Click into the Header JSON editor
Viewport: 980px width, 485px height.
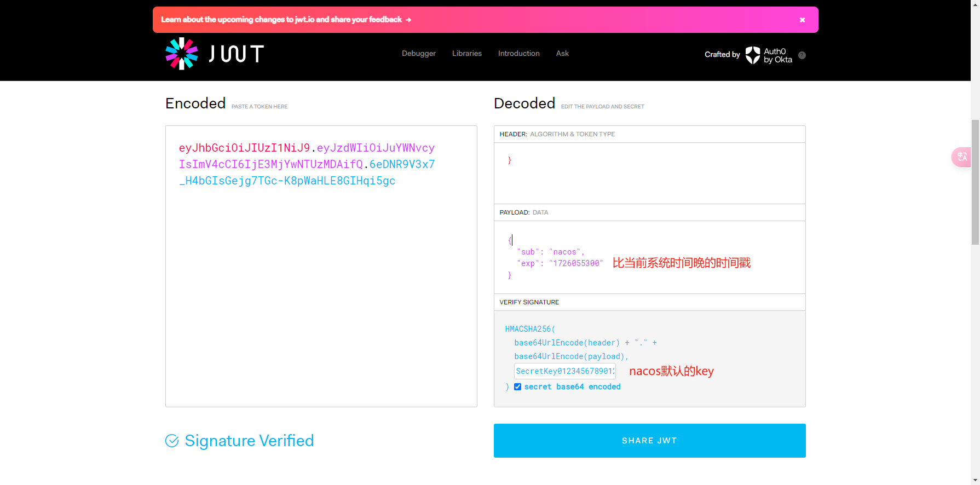point(649,173)
